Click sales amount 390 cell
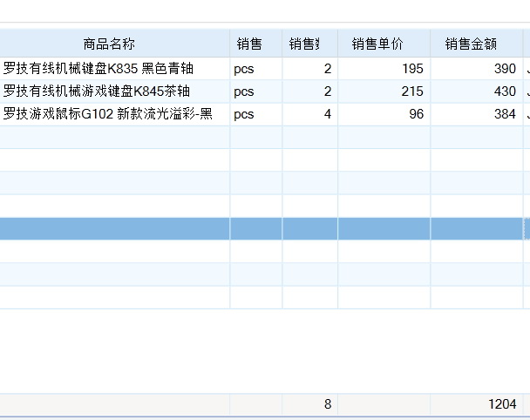The image size is (530, 420). click(476, 69)
